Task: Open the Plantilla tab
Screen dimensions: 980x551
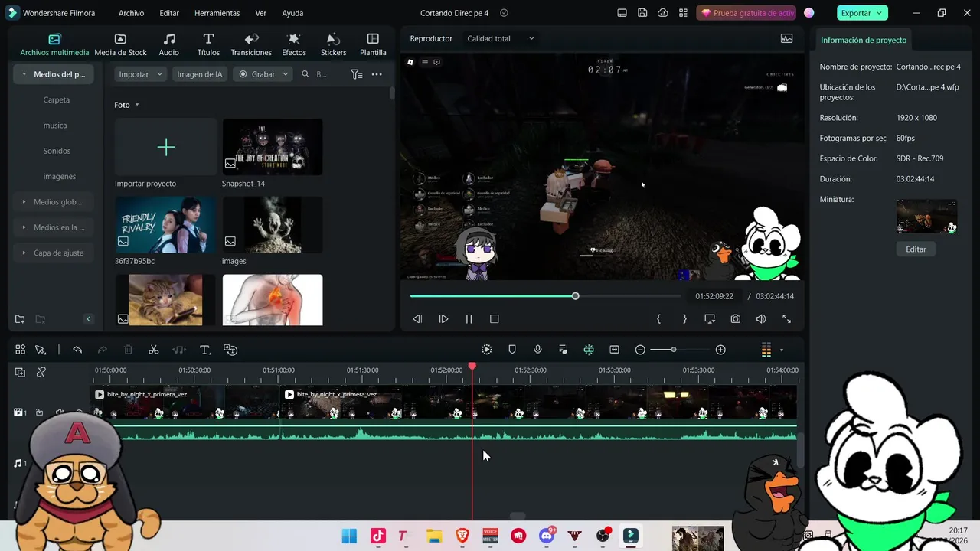Action: pos(373,45)
